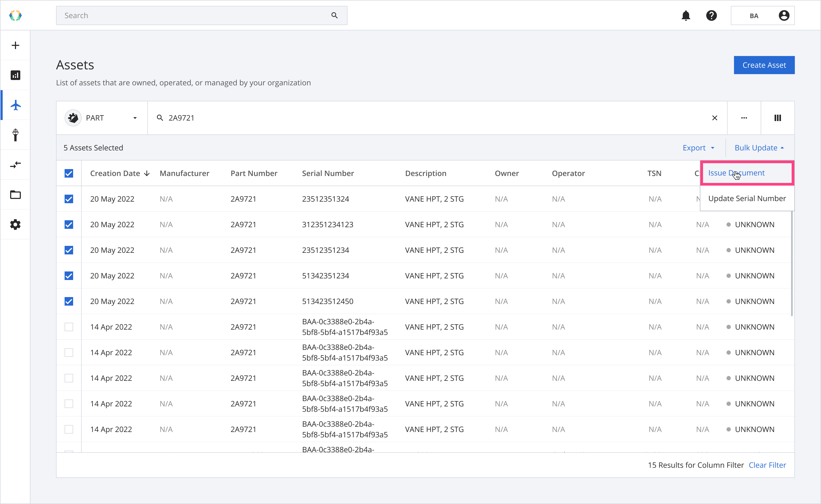This screenshot has height=504, width=821.
Task: Click the PART type gear icon
Action: click(x=73, y=118)
